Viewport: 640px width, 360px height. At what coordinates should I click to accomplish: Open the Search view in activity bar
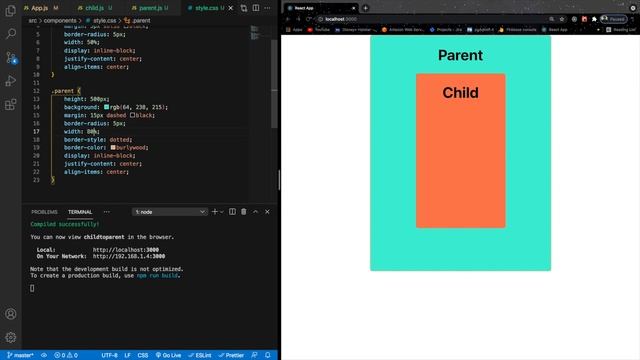click(x=11, y=33)
